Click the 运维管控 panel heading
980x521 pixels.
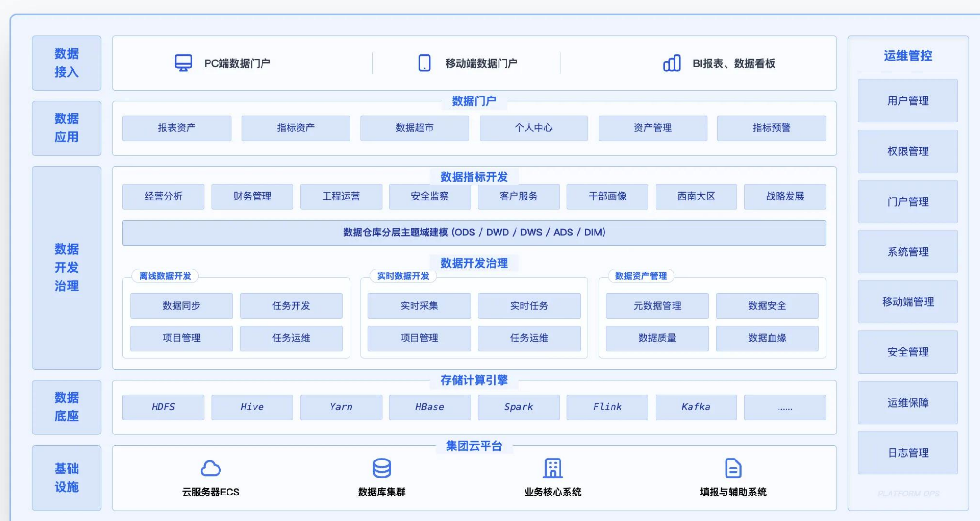[908, 56]
